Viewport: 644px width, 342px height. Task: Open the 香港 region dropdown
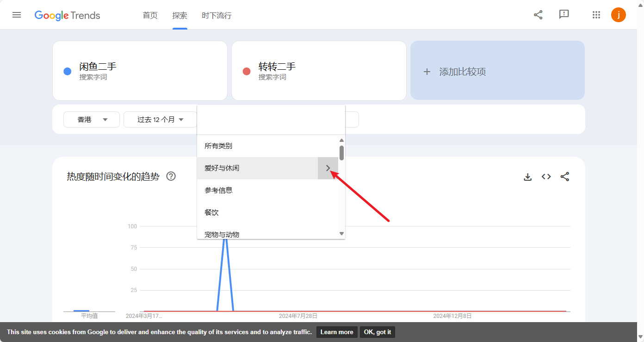click(x=92, y=120)
